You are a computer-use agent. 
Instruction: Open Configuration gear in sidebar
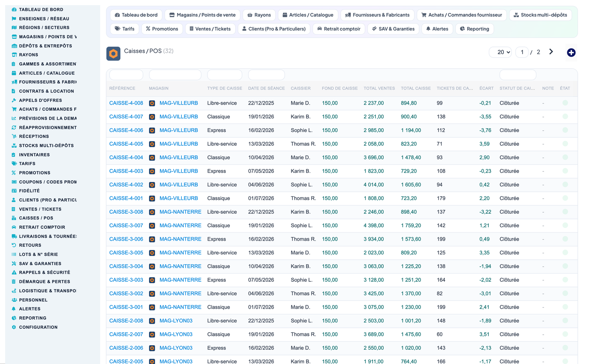click(14, 327)
